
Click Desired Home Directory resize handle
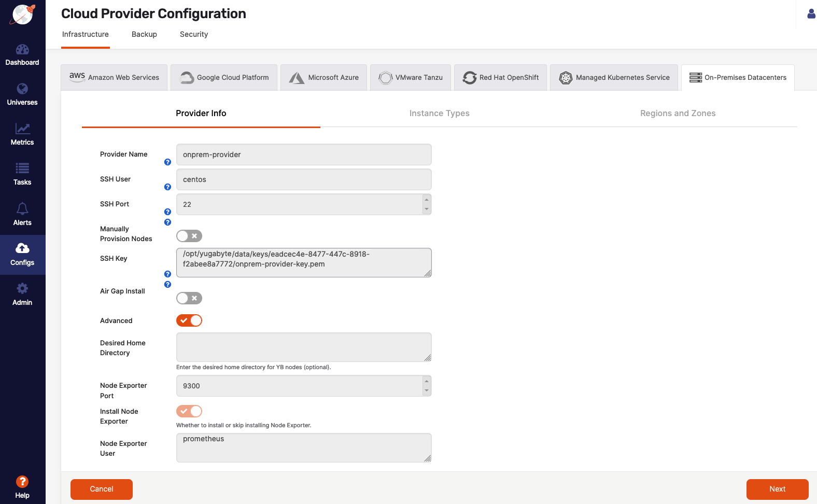pyautogui.click(x=428, y=358)
